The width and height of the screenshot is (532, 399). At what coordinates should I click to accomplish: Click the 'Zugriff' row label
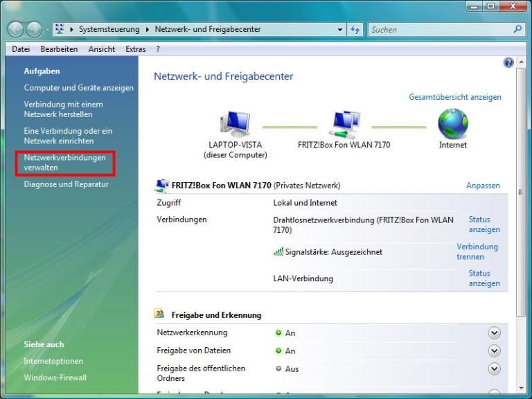pos(168,203)
